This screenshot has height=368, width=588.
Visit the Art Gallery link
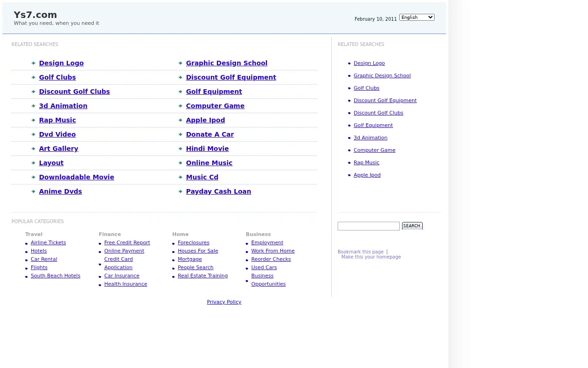pos(59,149)
